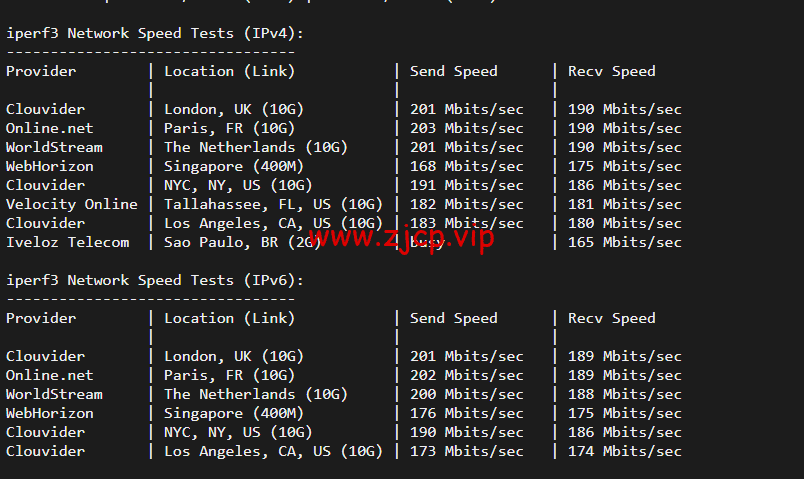
Task: Select 'NYC, NY, US (10G)' in IPv6 table
Action: coord(238,432)
